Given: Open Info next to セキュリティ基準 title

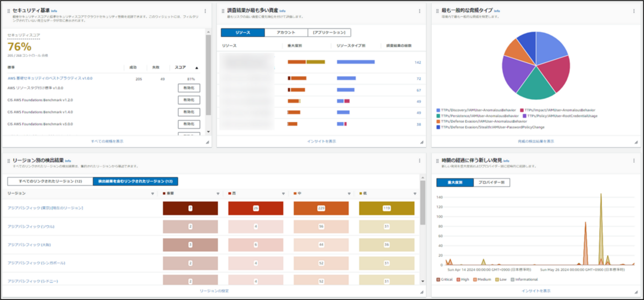Looking at the screenshot, I should pyautogui.click(x=54, y=10).
